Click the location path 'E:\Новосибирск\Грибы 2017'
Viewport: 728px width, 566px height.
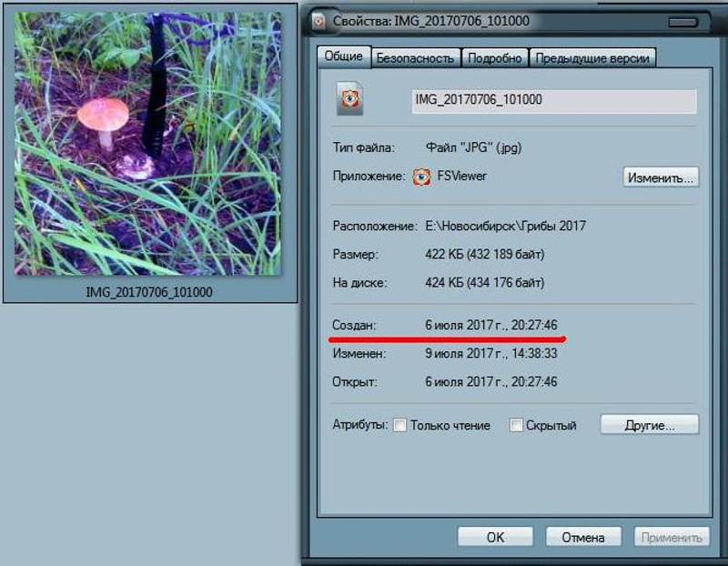[x=505, y=226]
